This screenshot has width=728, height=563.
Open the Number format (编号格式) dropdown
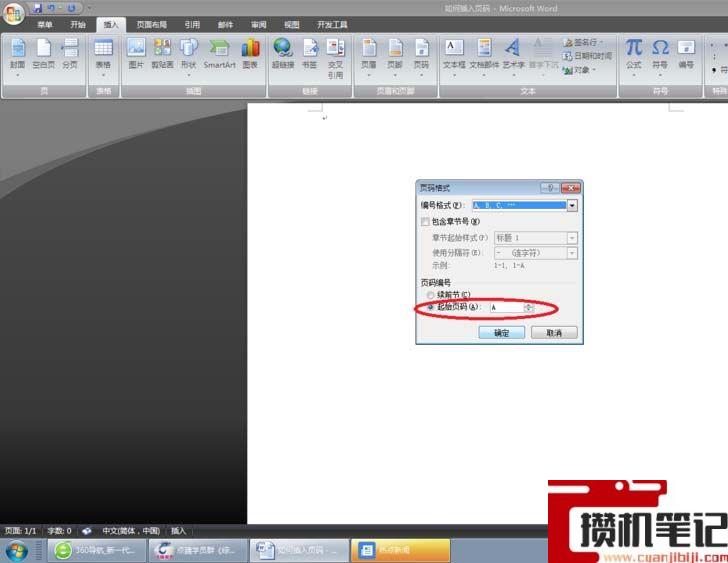coord(572,206)
